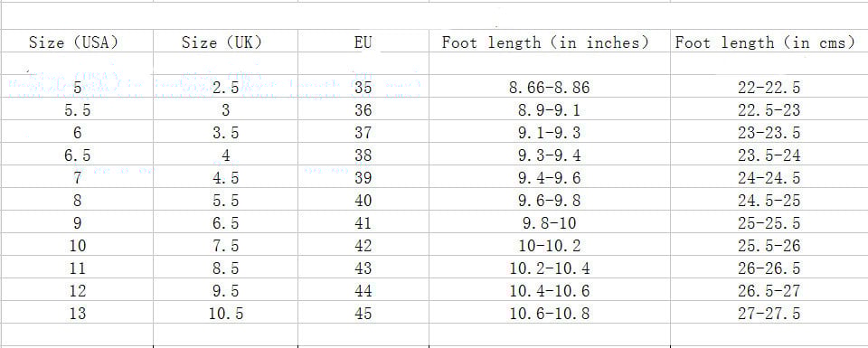Select the Size (USA) header cell

coord(77,42)
